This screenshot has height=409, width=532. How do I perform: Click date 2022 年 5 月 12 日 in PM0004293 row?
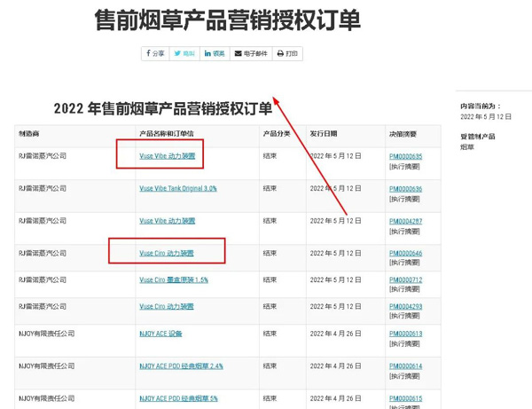pyautogui.click(x=335, y=306)
